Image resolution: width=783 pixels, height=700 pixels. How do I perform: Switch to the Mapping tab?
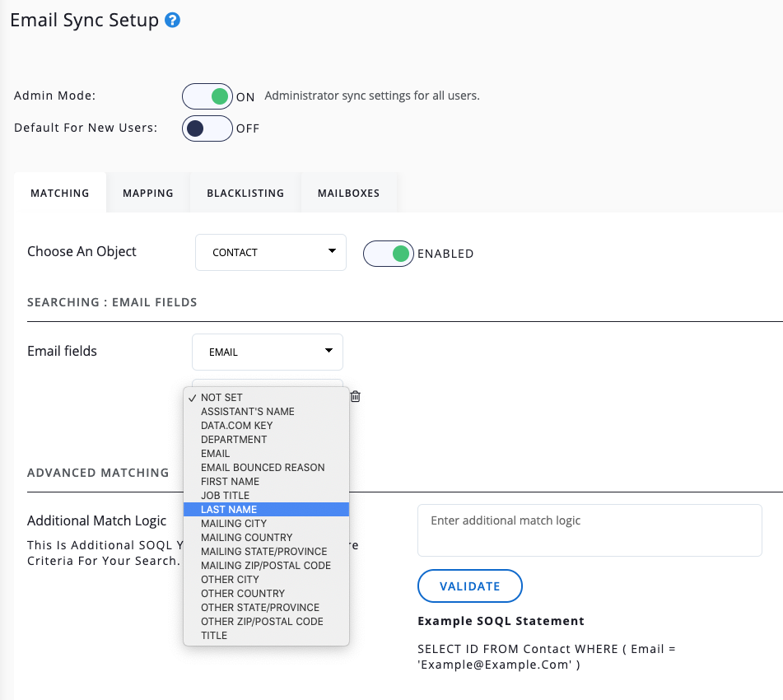148,193
